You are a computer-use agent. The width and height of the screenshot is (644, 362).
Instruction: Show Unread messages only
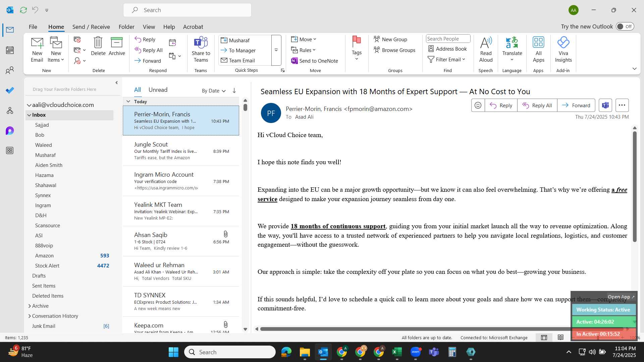coord(158,90)
